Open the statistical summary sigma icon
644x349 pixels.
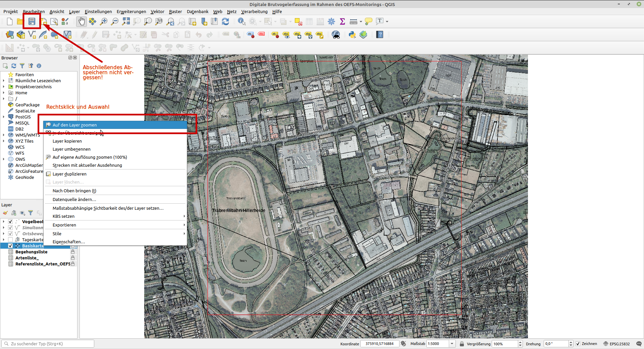point(342,21)
